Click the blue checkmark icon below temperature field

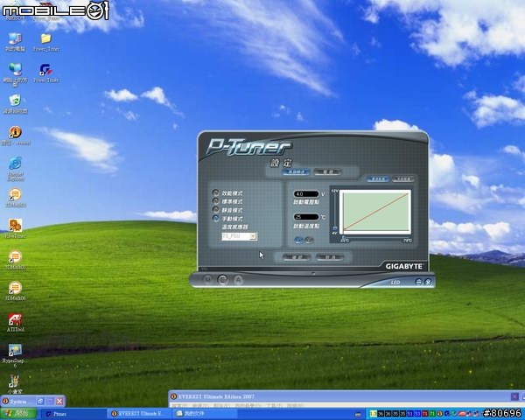coord(298,240)
